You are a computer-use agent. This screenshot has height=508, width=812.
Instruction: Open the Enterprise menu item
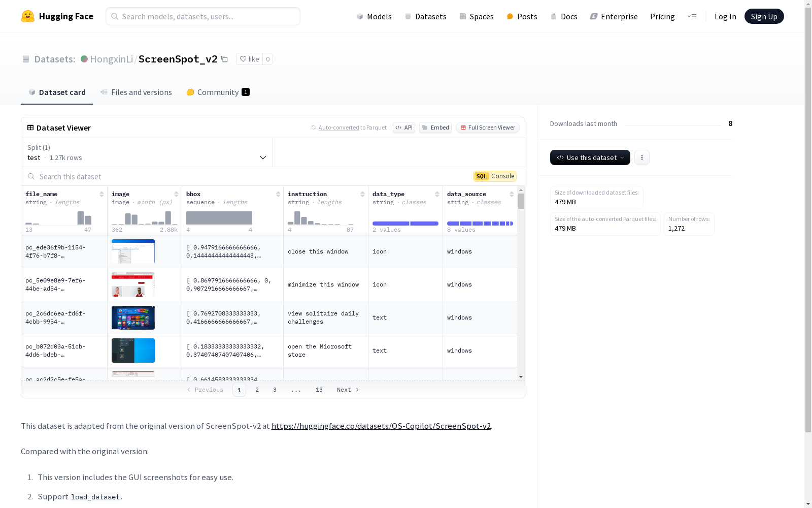click(614, 16)
